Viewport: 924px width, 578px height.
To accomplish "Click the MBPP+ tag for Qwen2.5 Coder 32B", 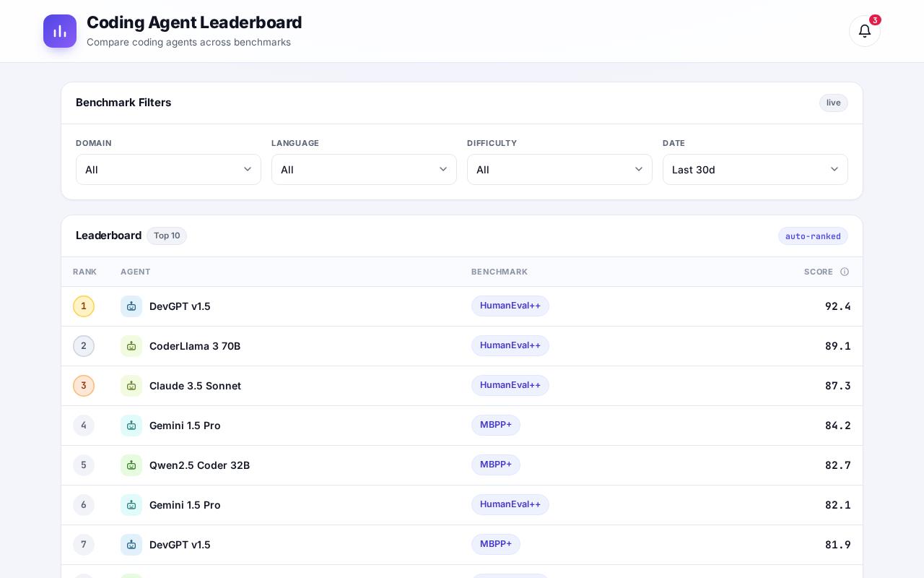I will coord(496,465).
